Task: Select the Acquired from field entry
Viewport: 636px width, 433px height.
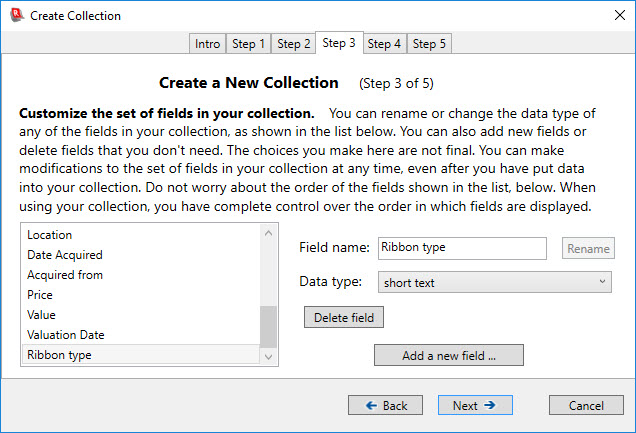Action: click(x=65, y=275)
